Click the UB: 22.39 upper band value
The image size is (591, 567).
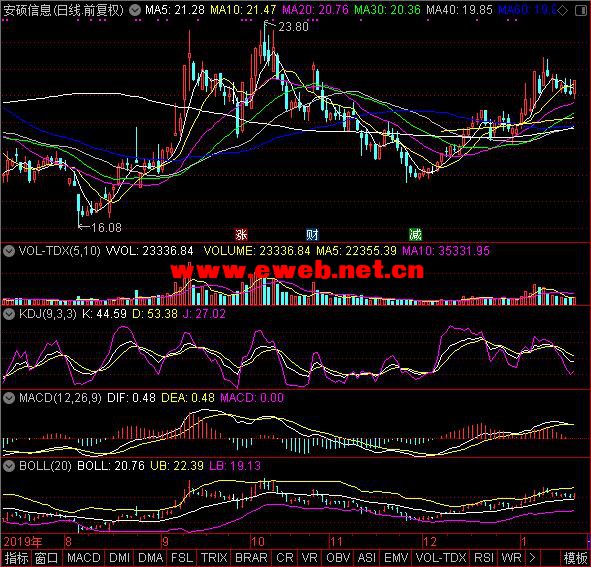[177, 466]
